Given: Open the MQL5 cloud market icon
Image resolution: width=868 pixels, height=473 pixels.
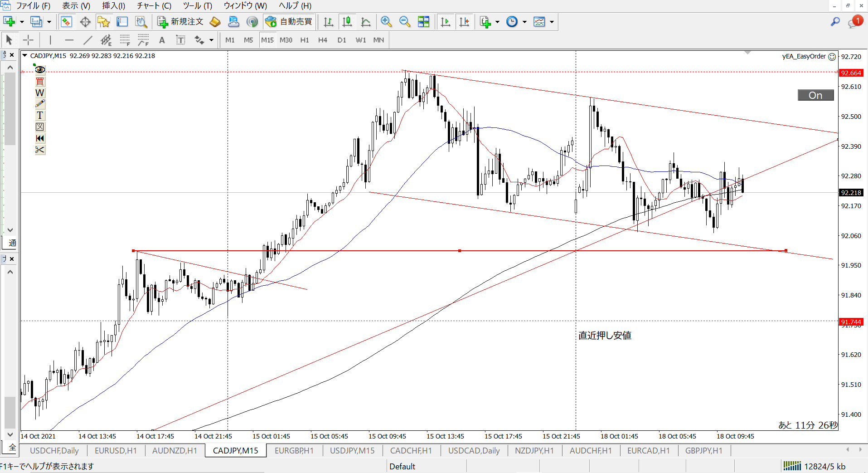Looking at the screenshot, I should (233, 21).
